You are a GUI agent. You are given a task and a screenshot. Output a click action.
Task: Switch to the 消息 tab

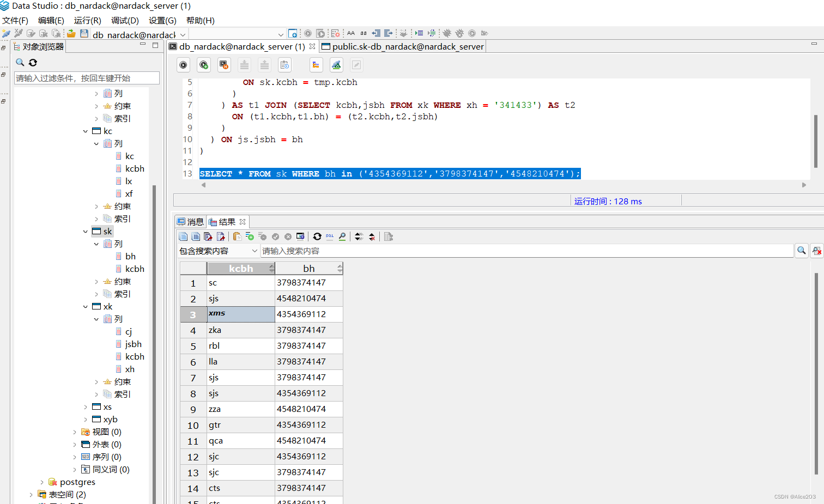(190, 222)
